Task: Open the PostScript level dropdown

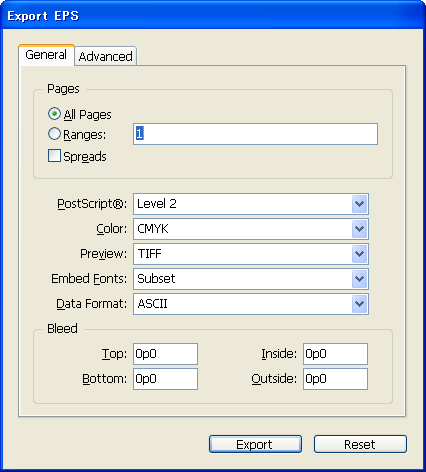Action: coord(251,204)
